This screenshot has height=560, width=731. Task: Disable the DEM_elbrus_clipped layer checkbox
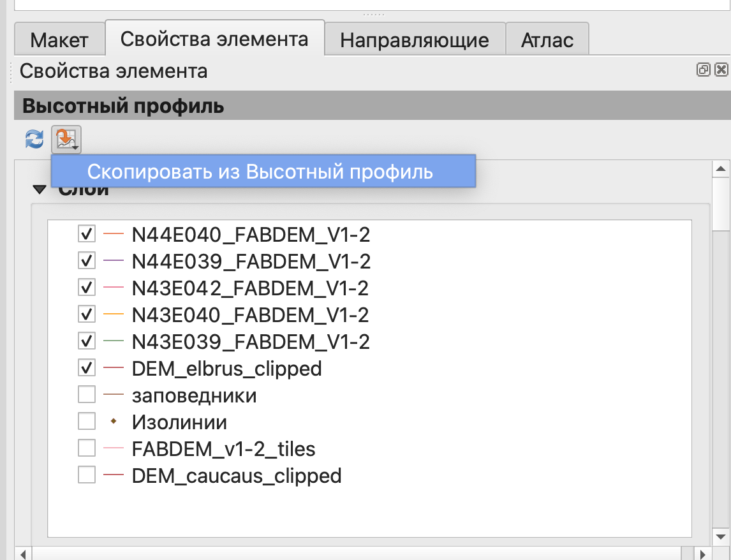86,368
